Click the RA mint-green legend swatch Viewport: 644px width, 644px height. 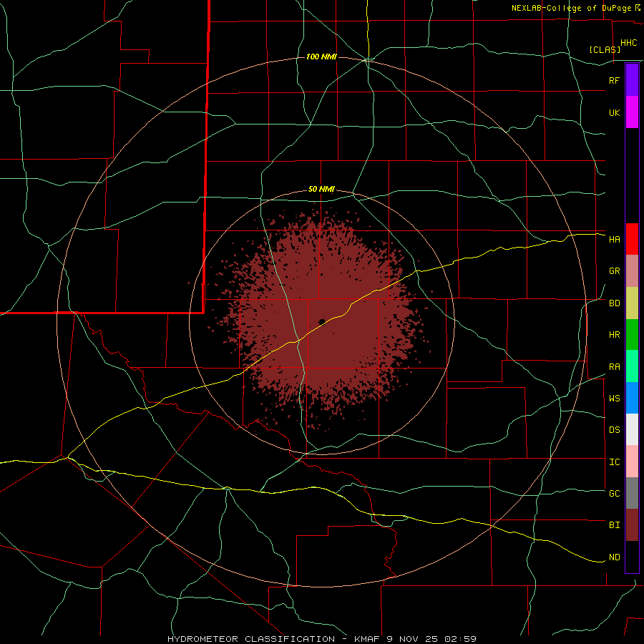point(632,366)
